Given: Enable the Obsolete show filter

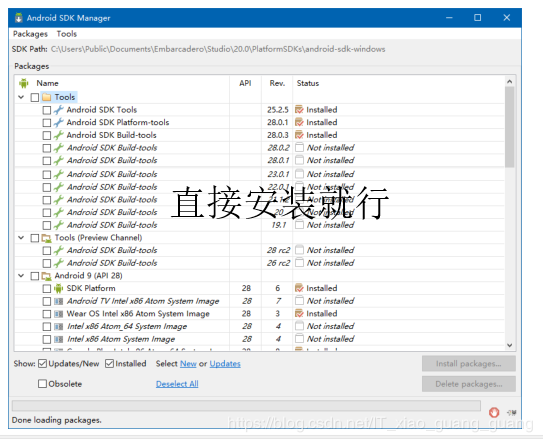Looking at the screenshot, I should coord(42,384).
